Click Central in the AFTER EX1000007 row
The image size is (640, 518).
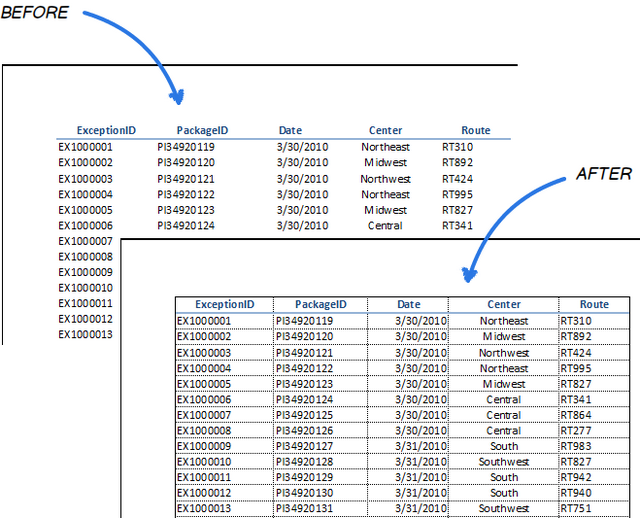[x=504, y=415]
